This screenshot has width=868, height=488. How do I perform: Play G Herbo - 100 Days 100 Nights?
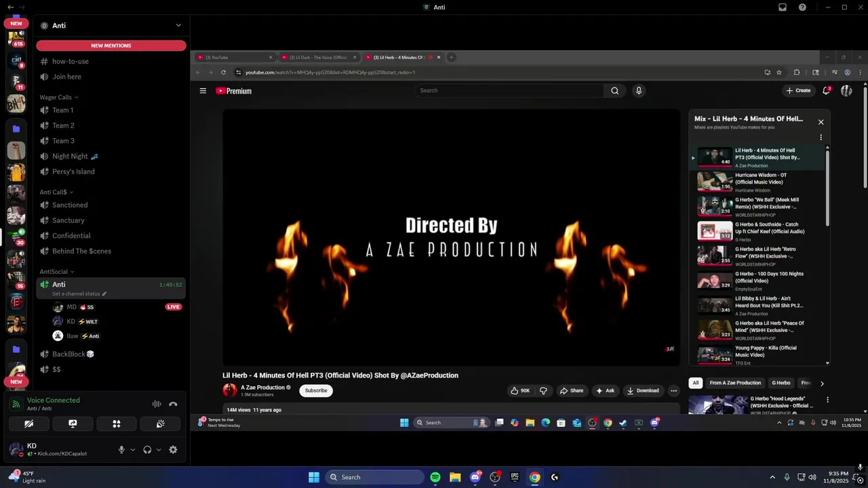(x=757, y=281)
